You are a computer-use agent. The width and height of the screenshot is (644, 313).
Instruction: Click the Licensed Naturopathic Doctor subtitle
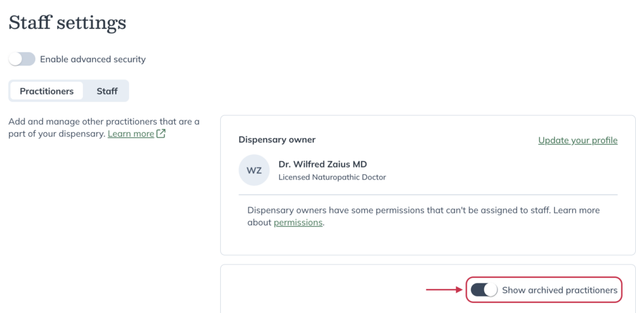click(332, 177)
